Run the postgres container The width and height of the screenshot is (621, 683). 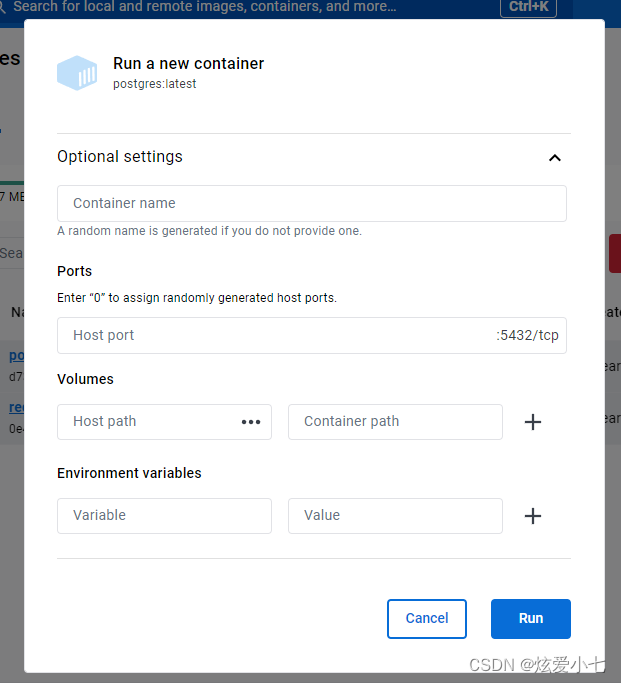tap(530, 619)
